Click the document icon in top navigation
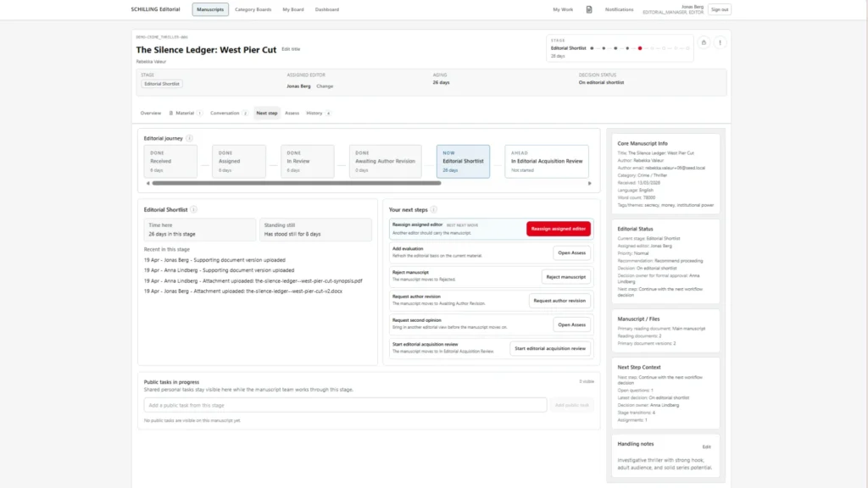868x488 pixels. coord(589,9)
